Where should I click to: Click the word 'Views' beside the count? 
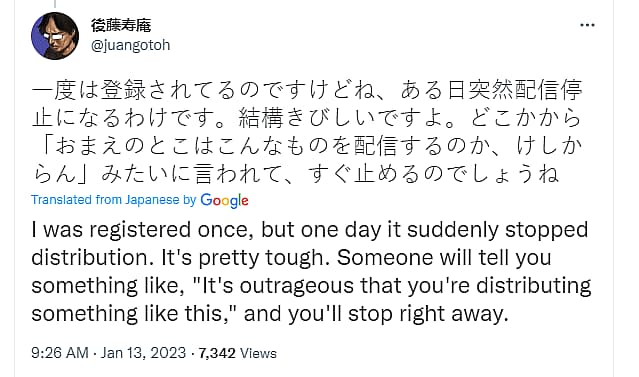click(258, 353)
